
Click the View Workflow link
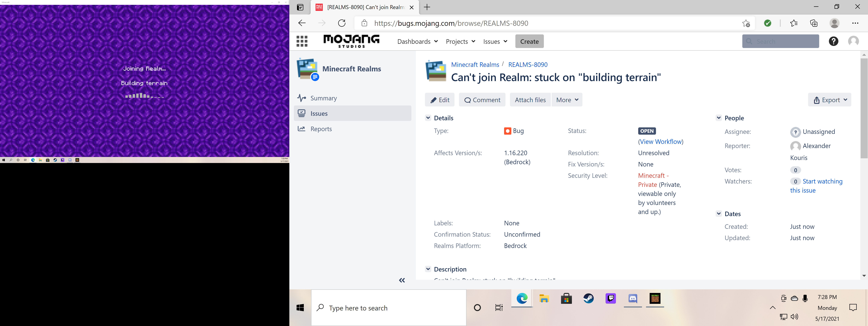point(660,142)
